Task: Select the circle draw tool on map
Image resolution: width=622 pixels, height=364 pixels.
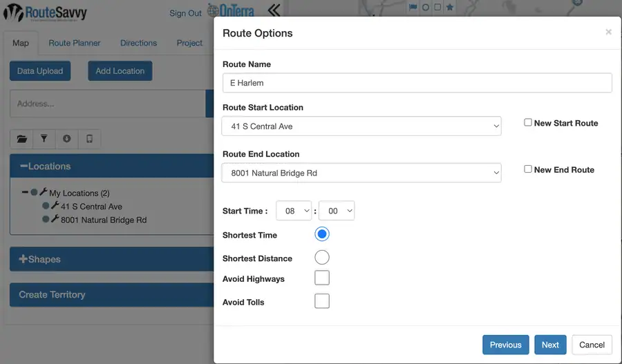Action: [x=425, y=7]
